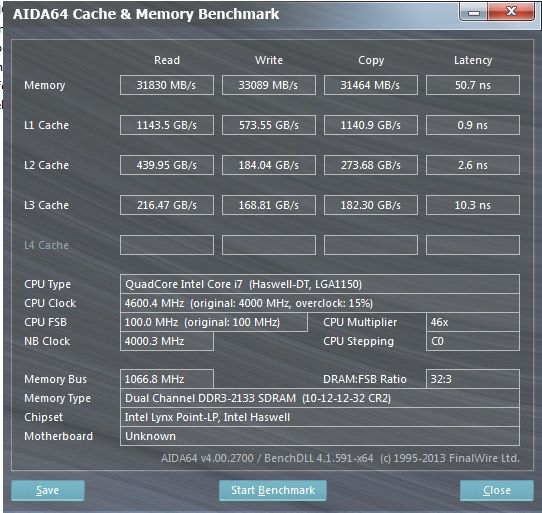The height and width of the screenshot is (513, 542).
Task: Click L1 Cache Latency 0.9 ns
Action: click(x=473, y=125)
